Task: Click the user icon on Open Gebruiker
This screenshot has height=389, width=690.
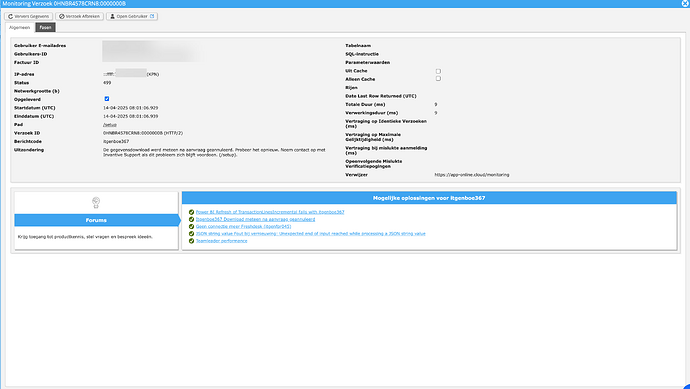Action: 112,16
